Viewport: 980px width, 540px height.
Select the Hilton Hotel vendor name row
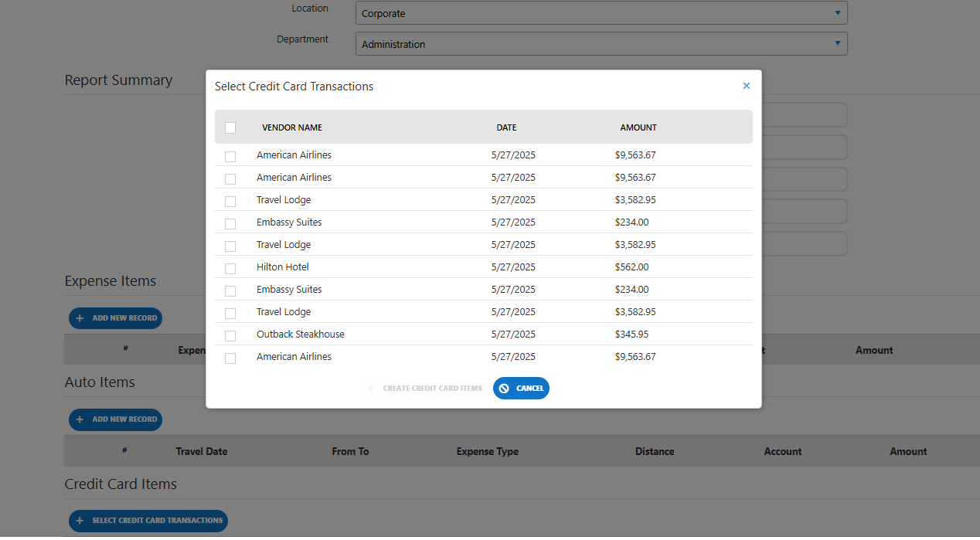coord(282,267)
